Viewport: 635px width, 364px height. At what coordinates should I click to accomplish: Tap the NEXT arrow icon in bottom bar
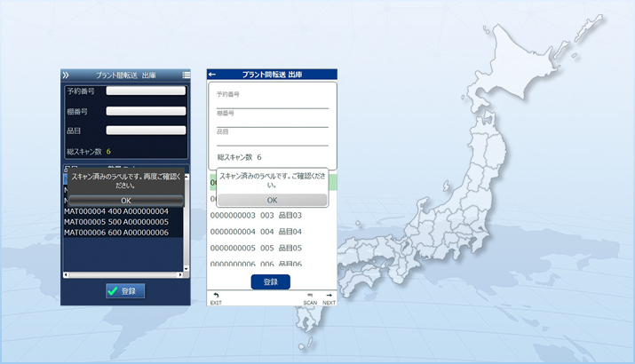click(x=329, y=298)
